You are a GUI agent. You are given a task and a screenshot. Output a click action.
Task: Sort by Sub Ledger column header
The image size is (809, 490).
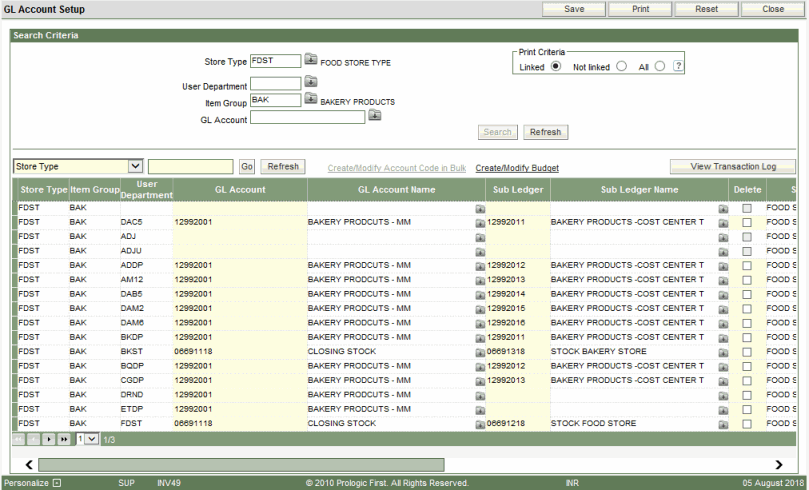518,190
